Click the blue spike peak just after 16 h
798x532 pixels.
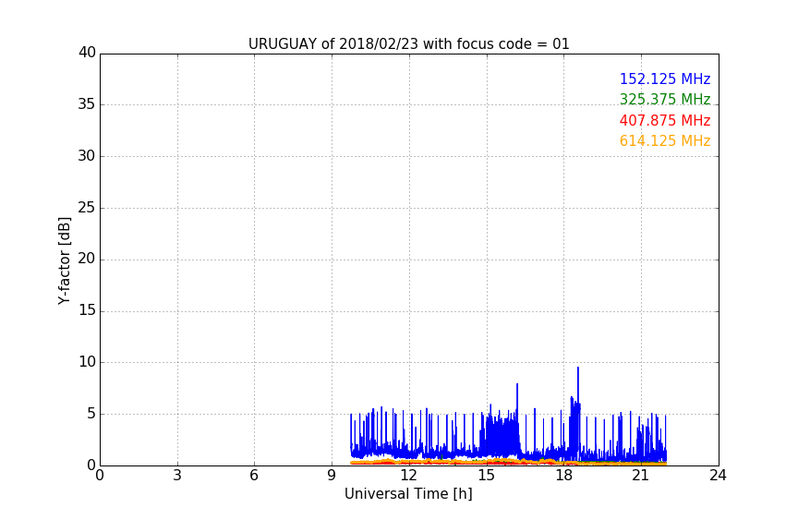517,385
